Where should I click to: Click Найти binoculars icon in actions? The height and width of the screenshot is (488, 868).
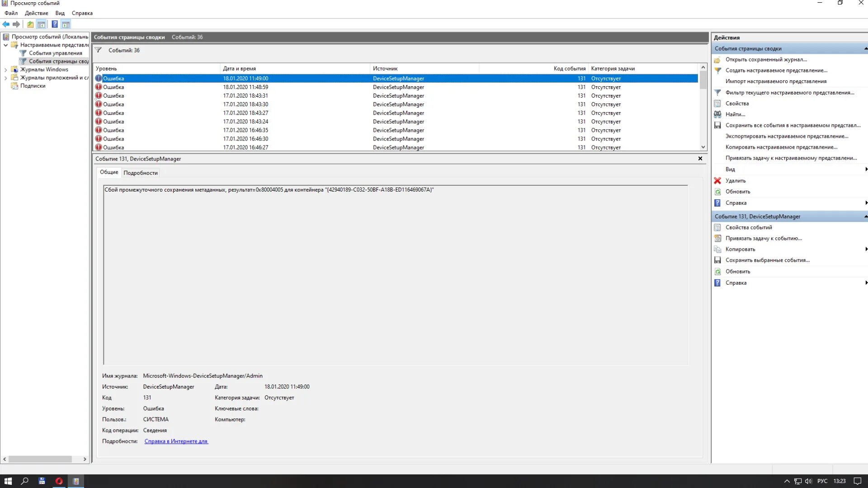(x=717, y=114)
